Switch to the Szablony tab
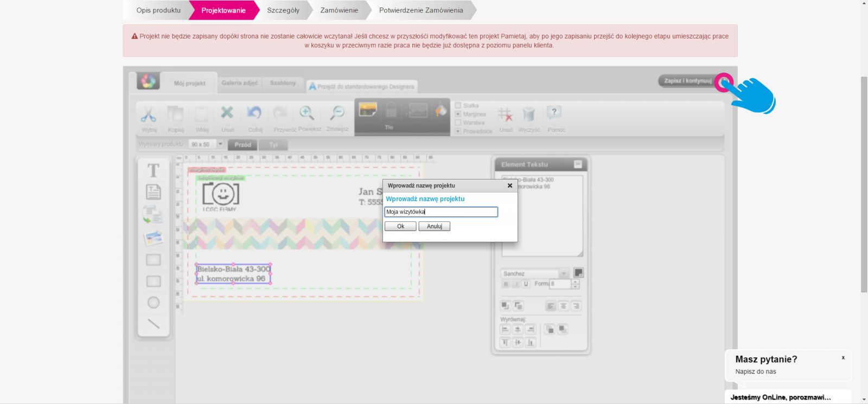Viewport: 868px width, 404px height. click(283, 84)
